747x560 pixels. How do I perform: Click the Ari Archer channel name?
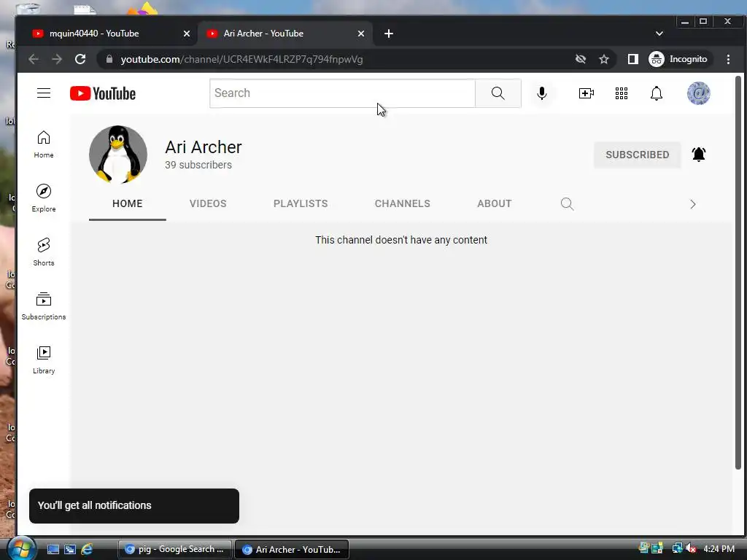coord(204,147)
